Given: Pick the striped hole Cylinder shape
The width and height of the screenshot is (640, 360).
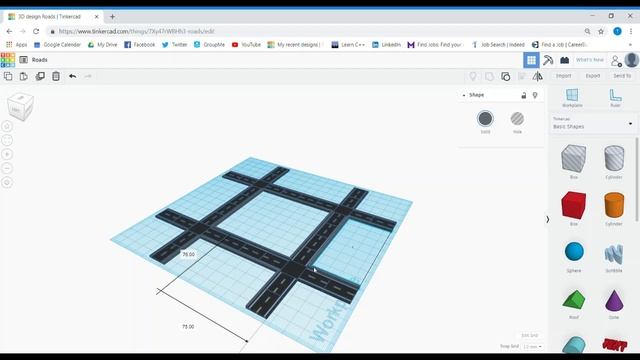Looking at the screenshot, I should point(613,158).
